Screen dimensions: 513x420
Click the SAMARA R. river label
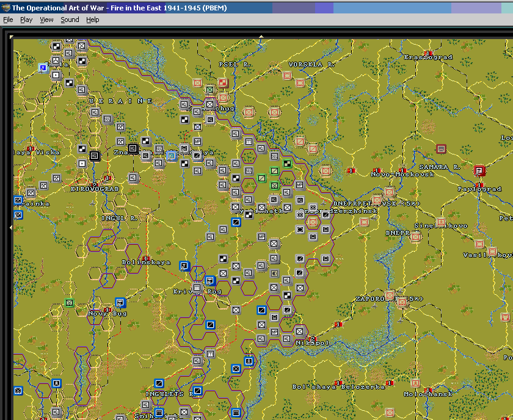click(x=439, y=167)
